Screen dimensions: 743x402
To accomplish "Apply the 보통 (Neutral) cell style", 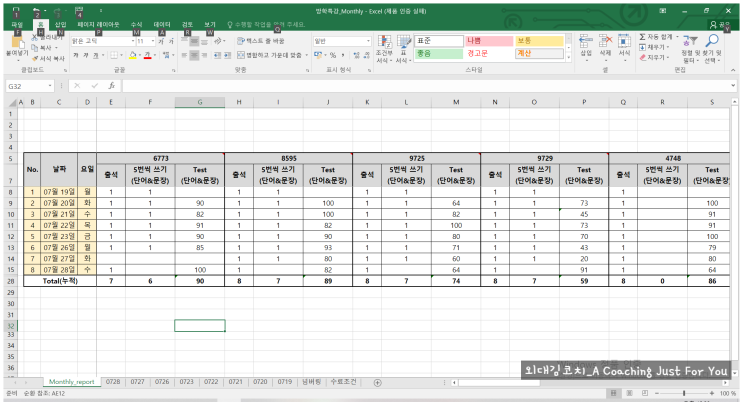I will [539, 41].
